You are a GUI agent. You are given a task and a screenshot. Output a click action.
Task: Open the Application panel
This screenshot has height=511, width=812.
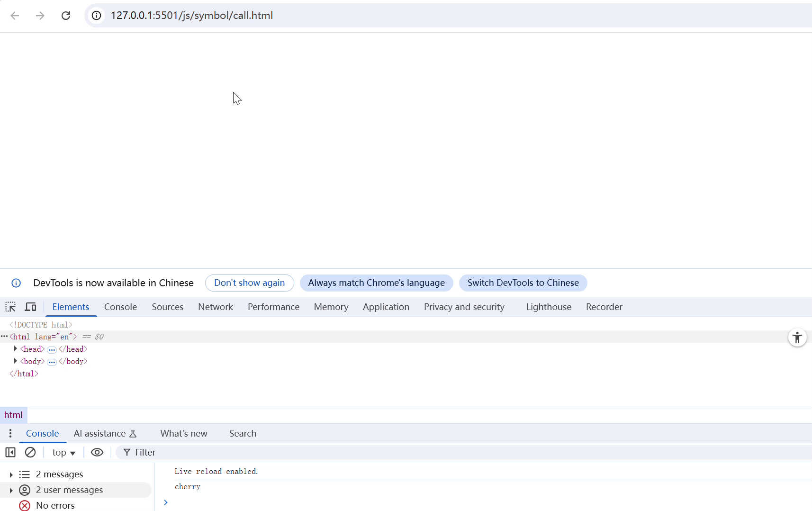point(386,307)
